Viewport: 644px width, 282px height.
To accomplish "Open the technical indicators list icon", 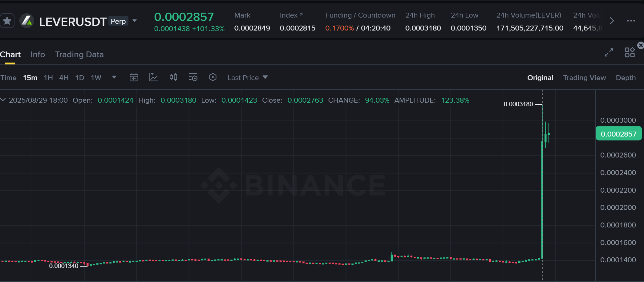I will point(193,77).
